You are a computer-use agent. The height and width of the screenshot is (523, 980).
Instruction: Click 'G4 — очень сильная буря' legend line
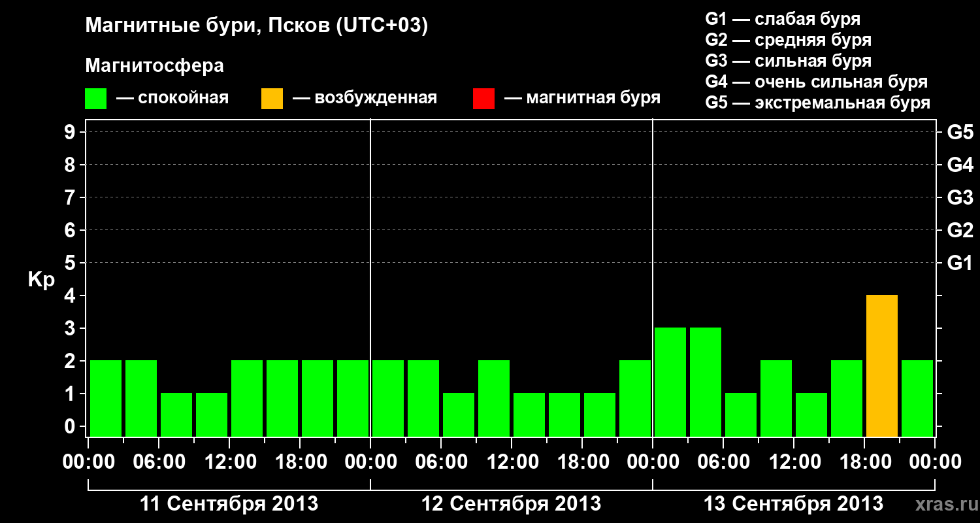[x=817, y=82]
